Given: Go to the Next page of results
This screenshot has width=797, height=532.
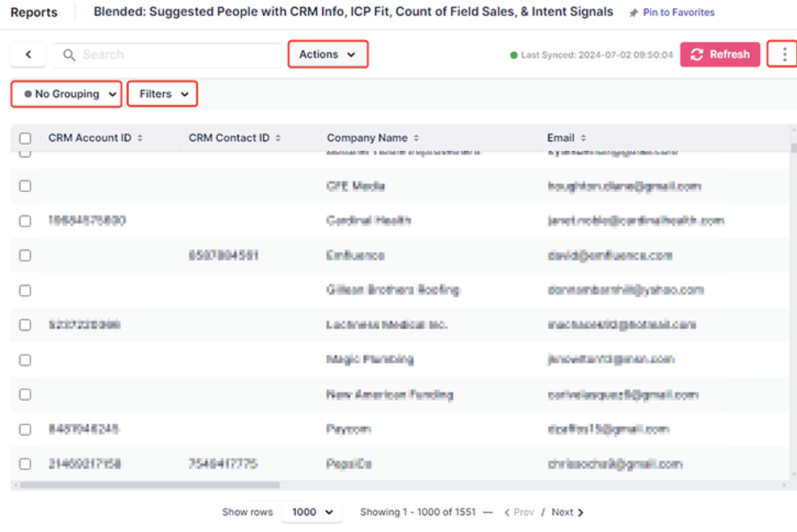Looking at the screenshot, I should click(x=567, y=512).
